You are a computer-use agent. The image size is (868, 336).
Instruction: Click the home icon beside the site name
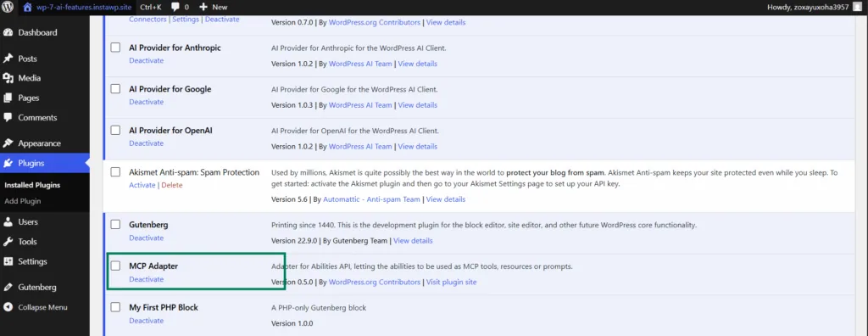tap(27, 7)
